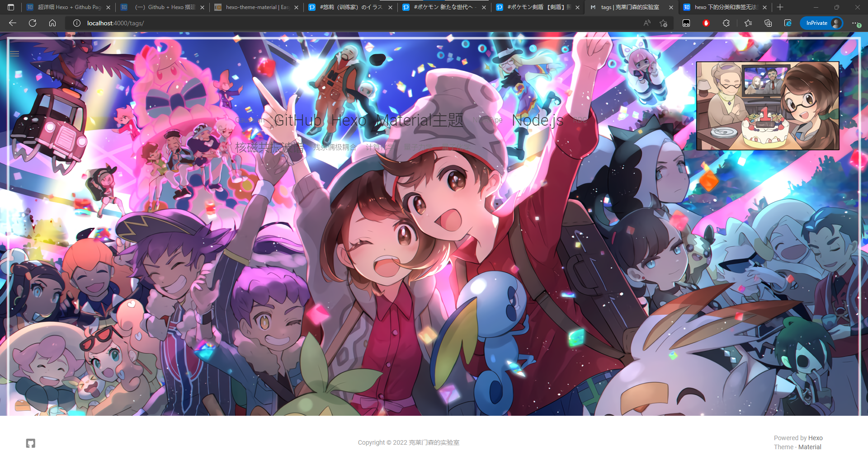Open the 核磁共振波谱 tag
The width and height of the screenshot is (868, 470).
point(269,147)
